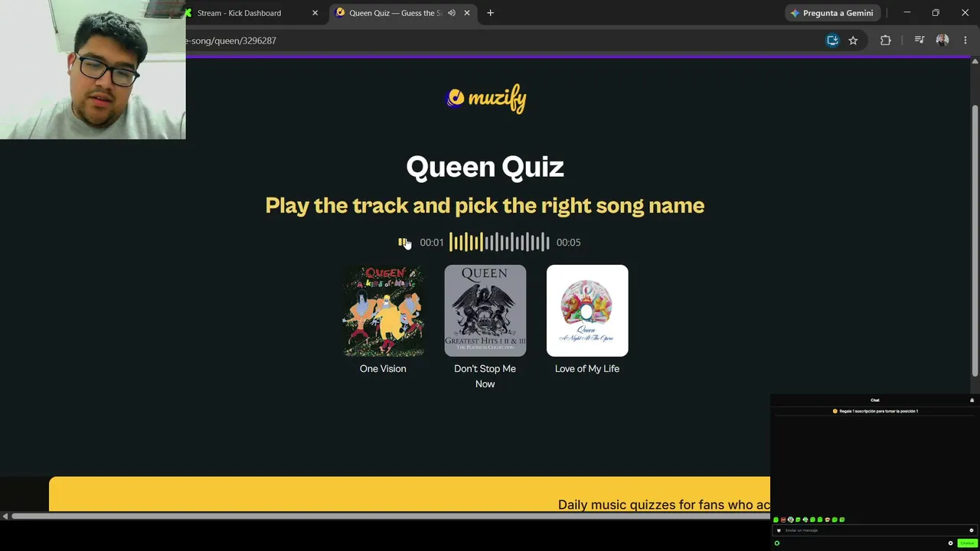Choose the 'One Vision' answer
Image resolution: width=980 pixels, height=551 pixels.
pos(383,369)
